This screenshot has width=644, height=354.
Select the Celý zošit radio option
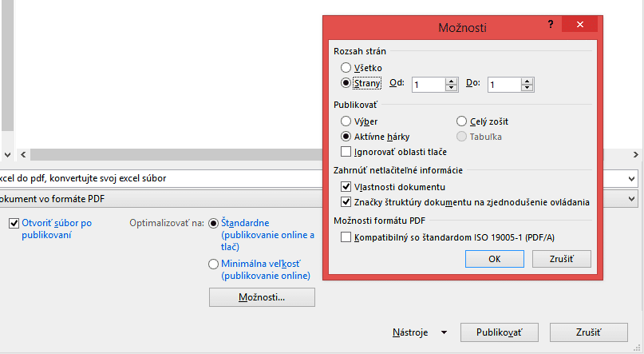[461, 121]
